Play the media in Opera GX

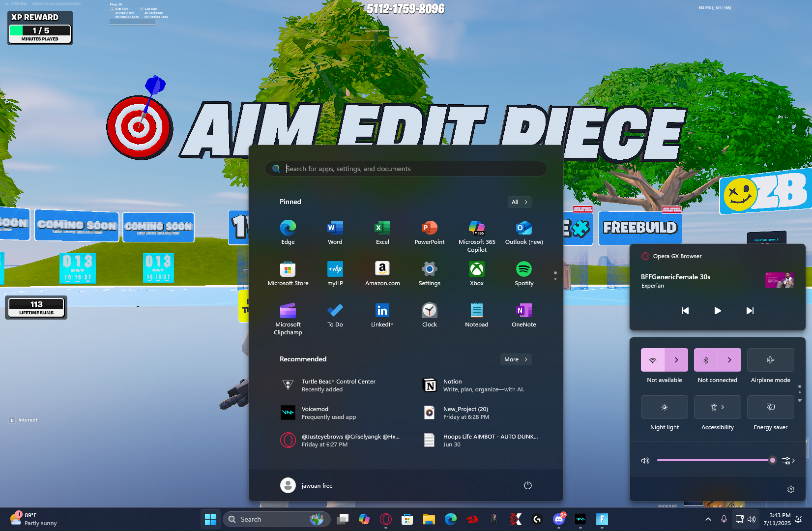(x=717, y=311)
